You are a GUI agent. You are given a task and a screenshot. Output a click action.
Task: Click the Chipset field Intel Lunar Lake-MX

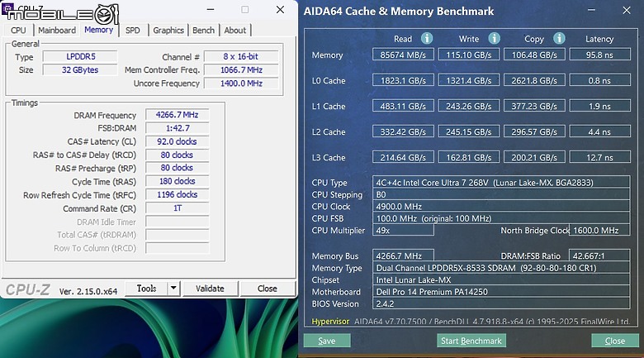pyautogui.click(x=501, y=279)
